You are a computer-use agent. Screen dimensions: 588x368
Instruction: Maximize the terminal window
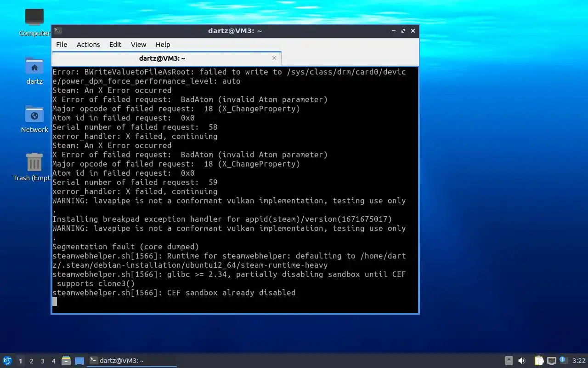[x=403, y=31]
